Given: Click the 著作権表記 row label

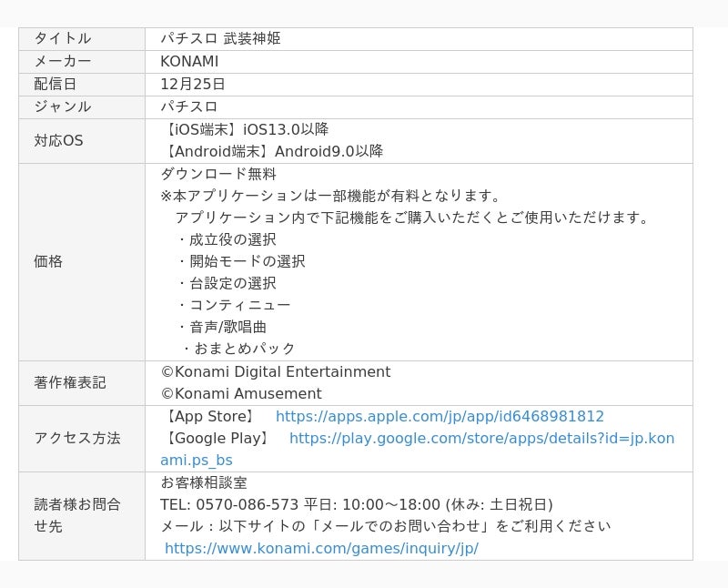Looking at the screenshot, I should pos(70,382).
